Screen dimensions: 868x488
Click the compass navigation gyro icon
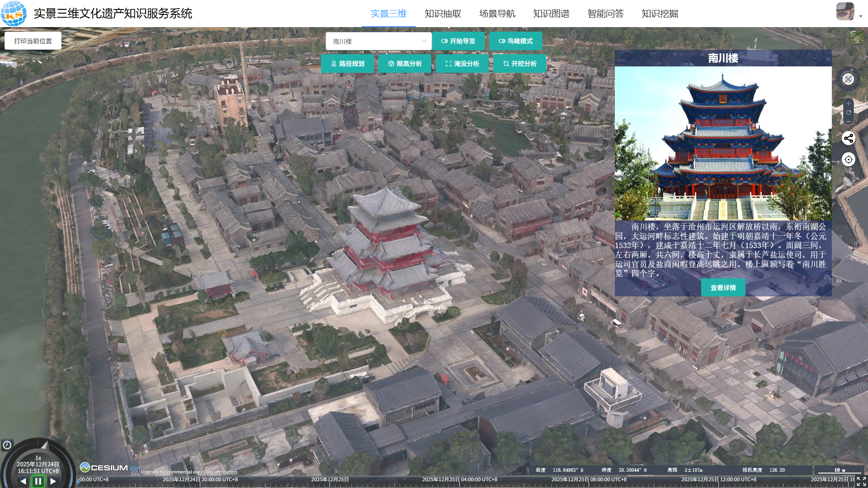coord(848,79)
